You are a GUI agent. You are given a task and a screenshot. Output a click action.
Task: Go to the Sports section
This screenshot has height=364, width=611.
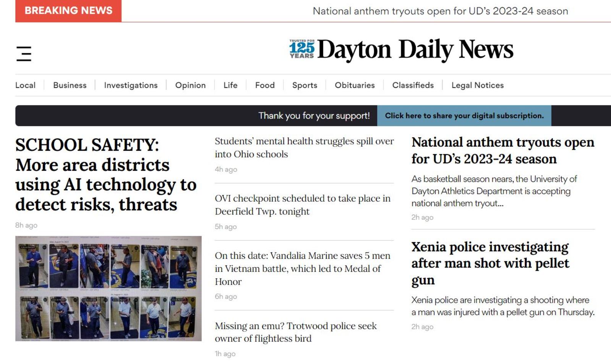pos(305,85)
